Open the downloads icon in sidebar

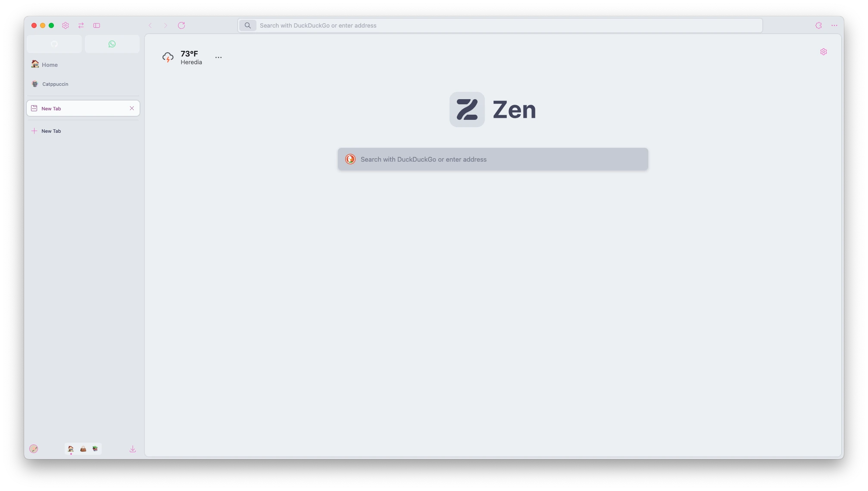point(133,449)
